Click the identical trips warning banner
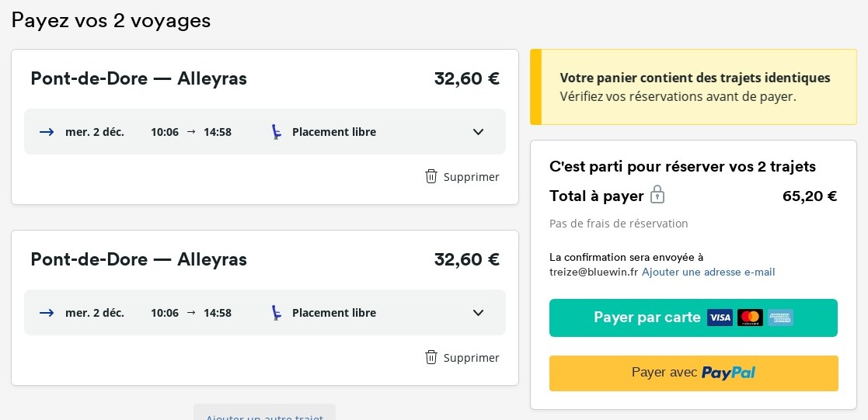 693,87
